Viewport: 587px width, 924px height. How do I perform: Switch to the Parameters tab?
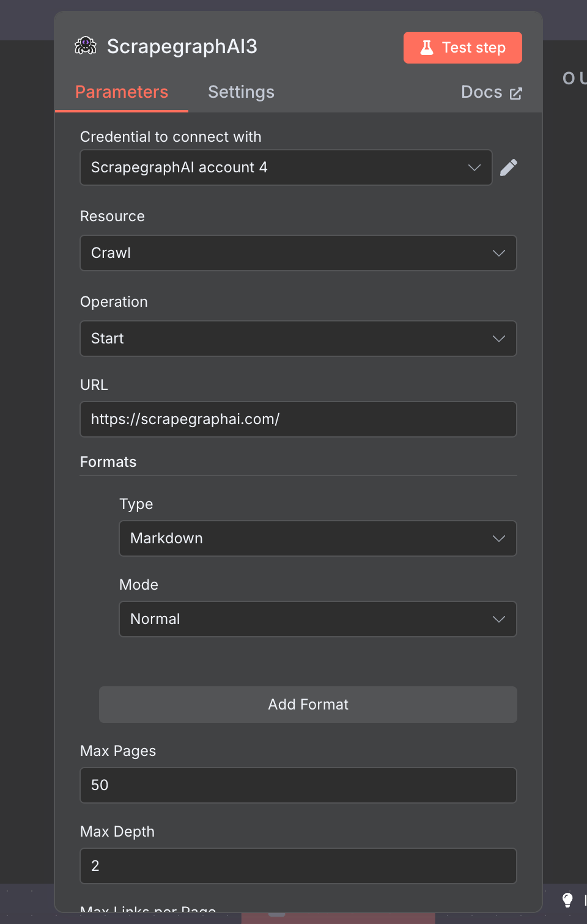122,92
